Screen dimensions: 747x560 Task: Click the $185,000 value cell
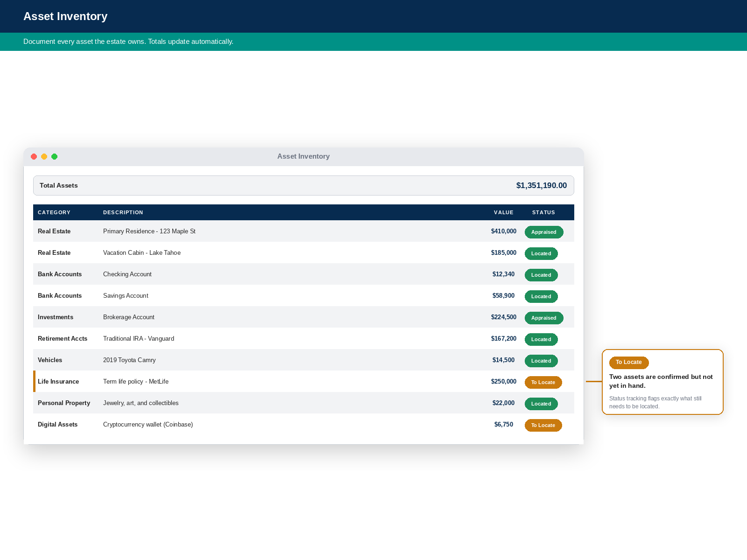pyautogui.click(x=504, y=253)
